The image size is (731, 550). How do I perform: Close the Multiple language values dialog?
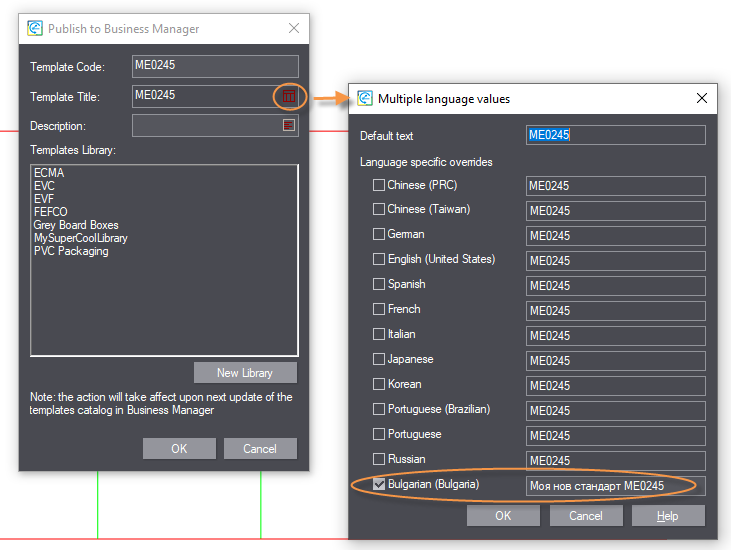702,98
